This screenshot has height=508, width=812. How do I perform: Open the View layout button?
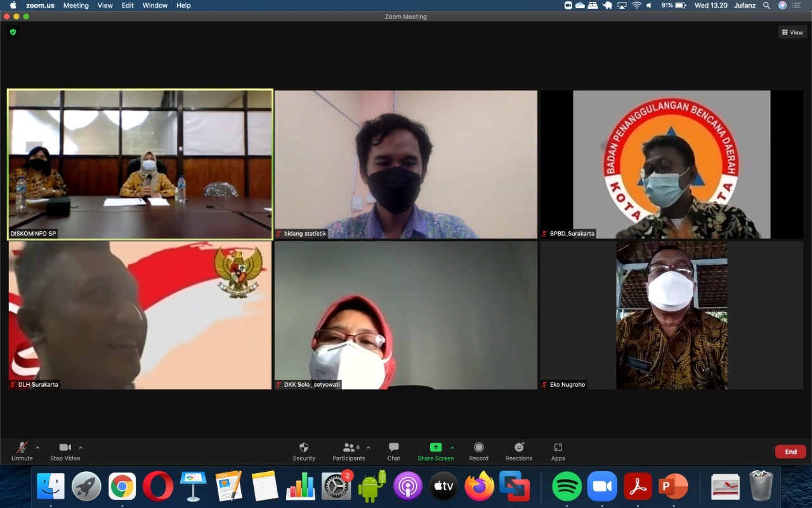tap(792, 32)
